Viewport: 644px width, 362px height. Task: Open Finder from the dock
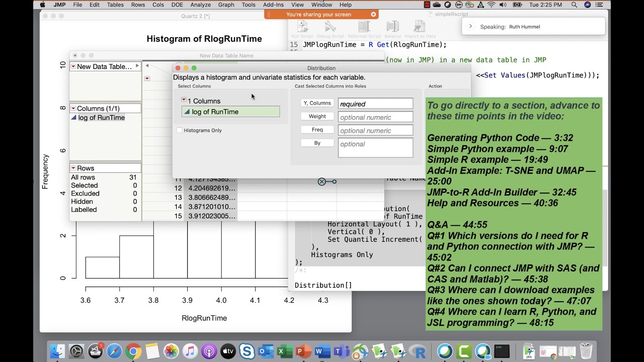(x=58, y=351)
